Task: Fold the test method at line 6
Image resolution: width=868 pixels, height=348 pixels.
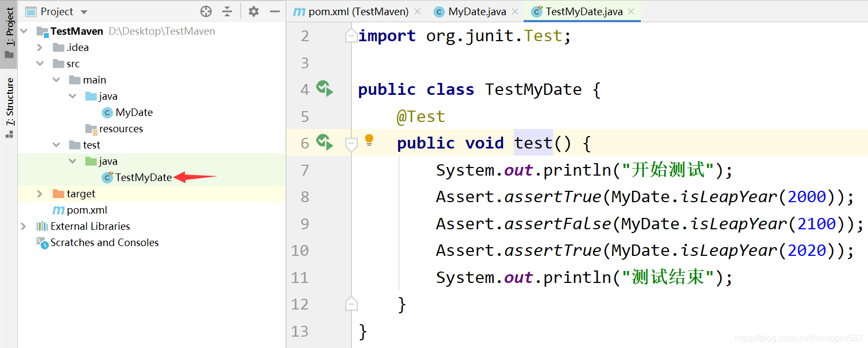Action: pos(351,144)
